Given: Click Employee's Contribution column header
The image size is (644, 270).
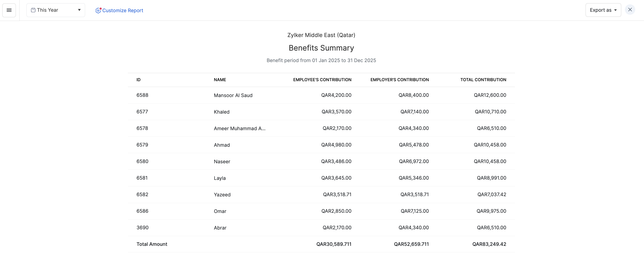Looking at the screenshot, I should click(322, 80).
